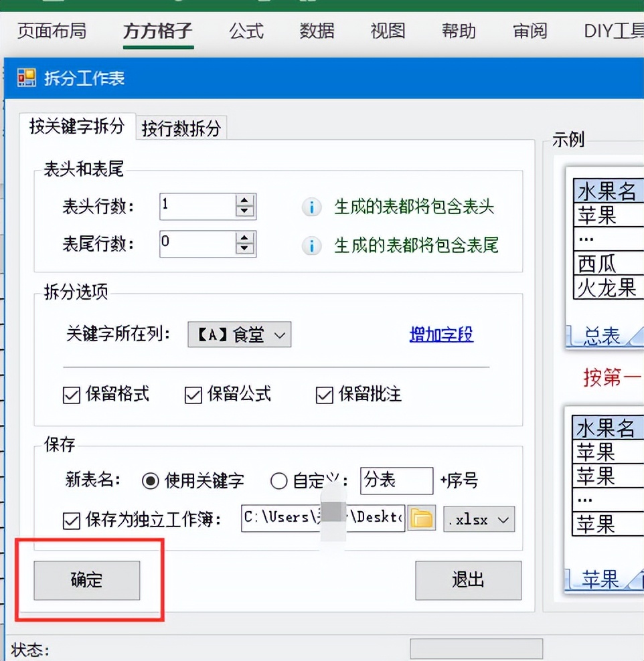Uncheck the 保留格式 checkbox
The width and height of the screenshot is (644, 661).
[x=71, y=395]
